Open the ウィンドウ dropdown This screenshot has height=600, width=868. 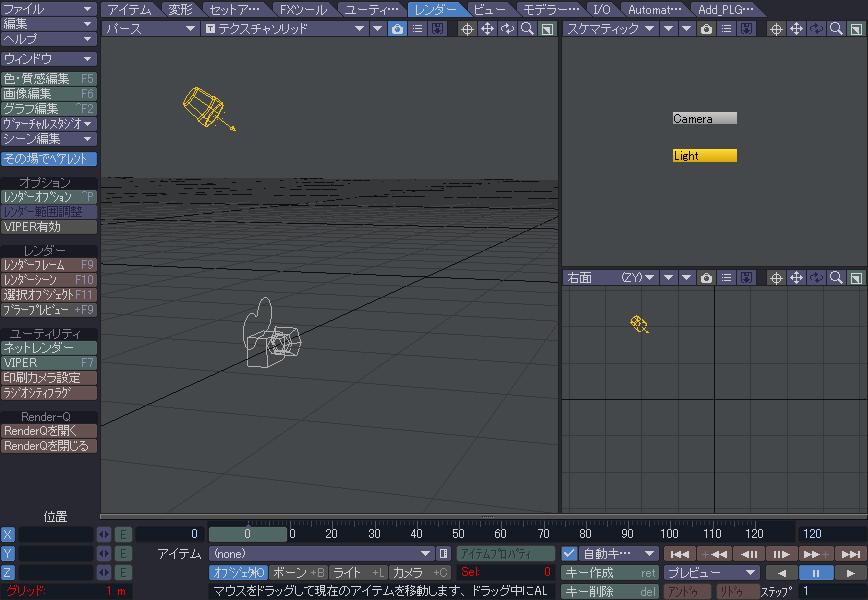(49, 59)
